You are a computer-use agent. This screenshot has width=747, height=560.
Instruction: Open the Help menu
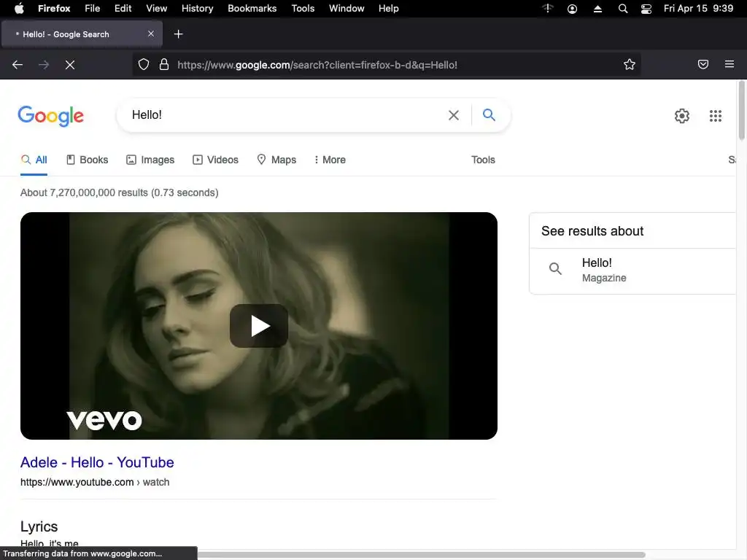(x=388, y=9)
